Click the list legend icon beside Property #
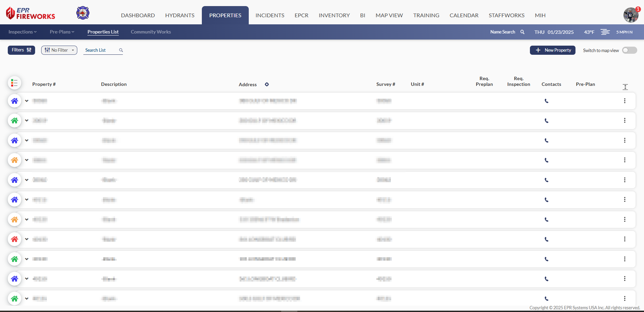This screenshot has width=644, height=312. tap(15, 83)
